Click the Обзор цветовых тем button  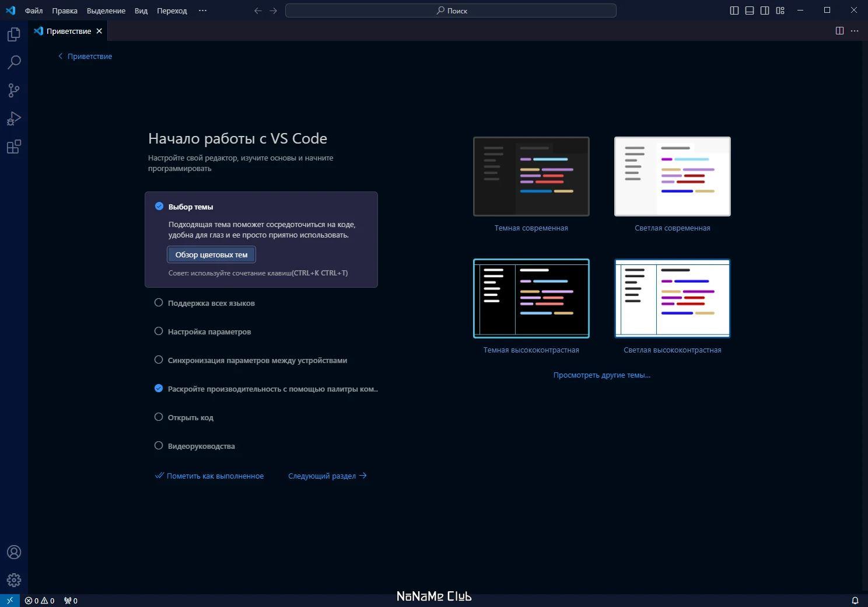[x=212, y=254]
